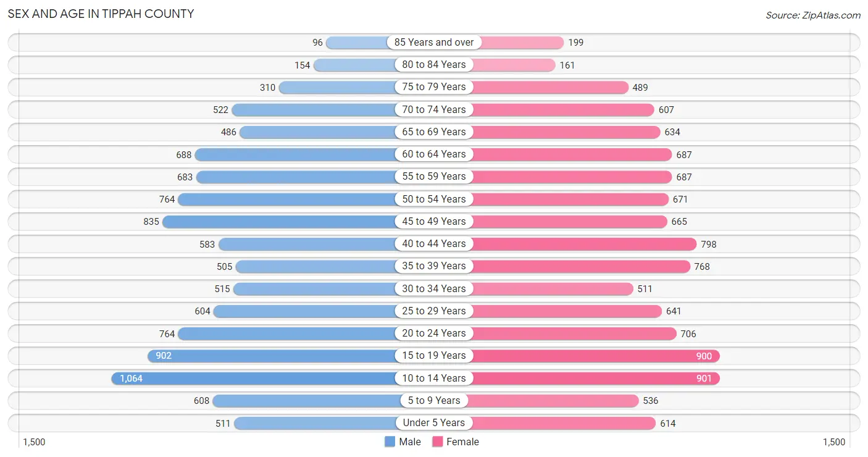Image resolution: width=868 pixels, height=457 pixels.
Task: Select the 5 to 9 Years female bar
Action: coord(555,400)
